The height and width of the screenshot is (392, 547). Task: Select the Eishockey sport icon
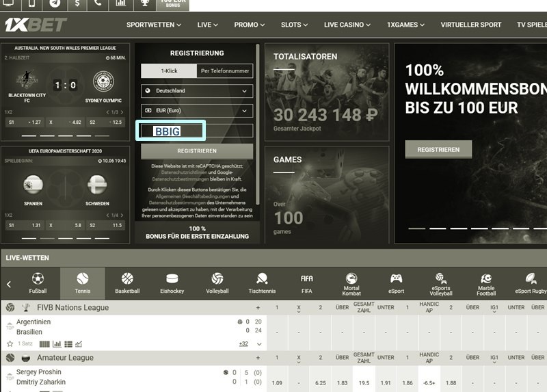point(172,283)
